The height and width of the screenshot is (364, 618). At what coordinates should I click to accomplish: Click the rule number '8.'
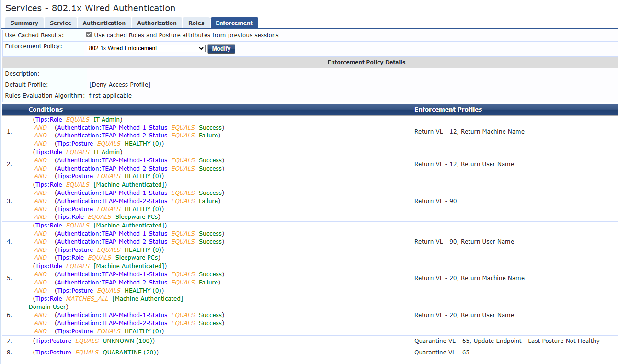pyautogui.click(x=10, y=353)
